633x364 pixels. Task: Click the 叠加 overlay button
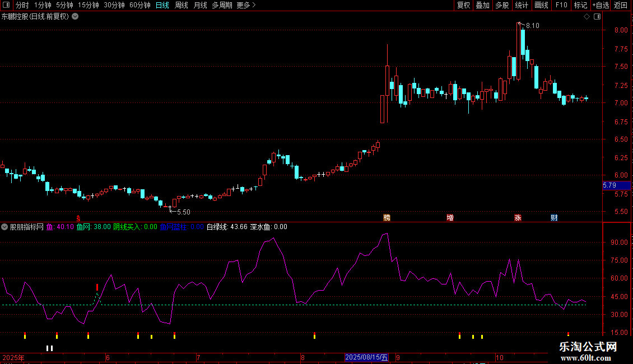(482, 5)
